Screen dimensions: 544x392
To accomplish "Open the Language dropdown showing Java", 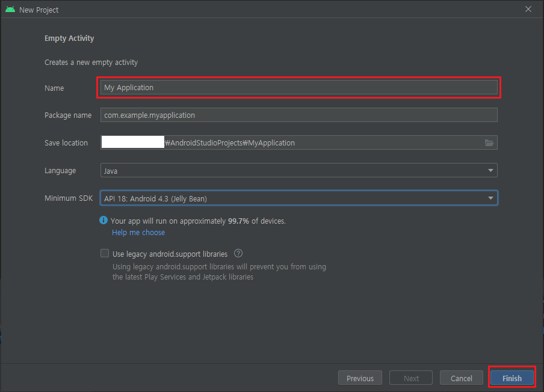I will point(298,171).
